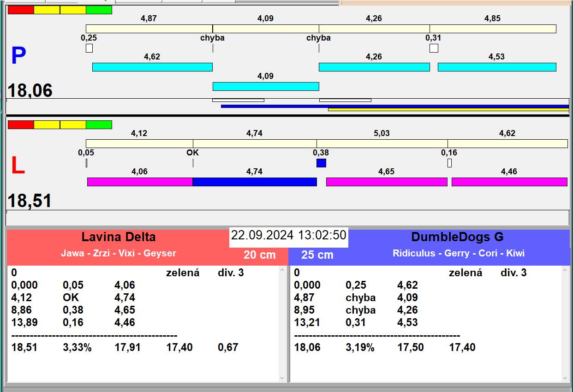Click the green start light in lane P

pos(99,10)
